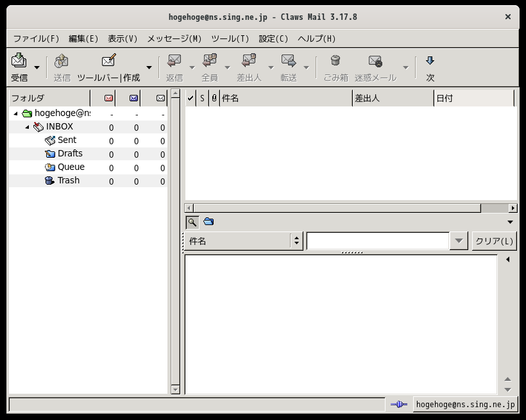
Task: Click the blue folder icon beside search
Action: tap(208, 222)
